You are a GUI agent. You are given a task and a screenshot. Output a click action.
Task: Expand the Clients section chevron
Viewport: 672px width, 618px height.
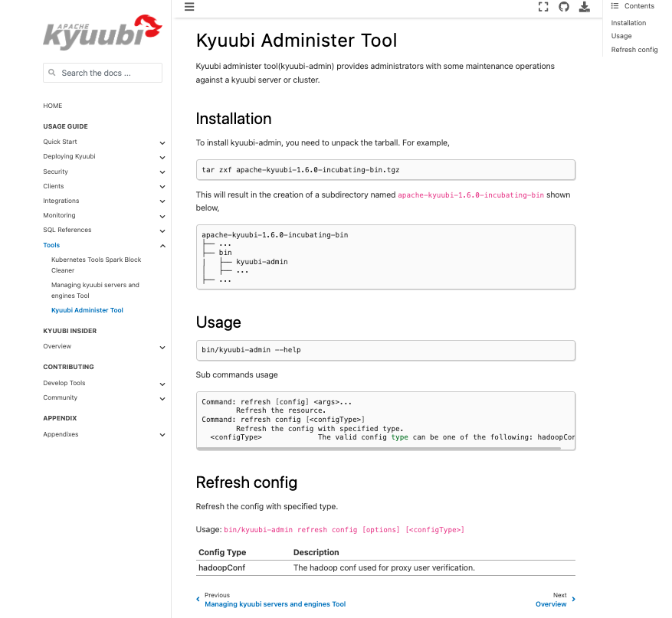point(162,186)
